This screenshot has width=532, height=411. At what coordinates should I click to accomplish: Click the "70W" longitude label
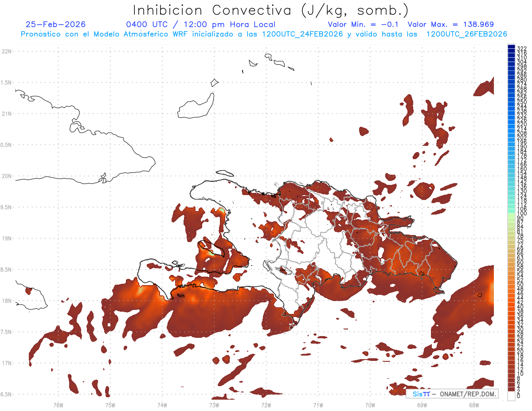click(370, 405)
